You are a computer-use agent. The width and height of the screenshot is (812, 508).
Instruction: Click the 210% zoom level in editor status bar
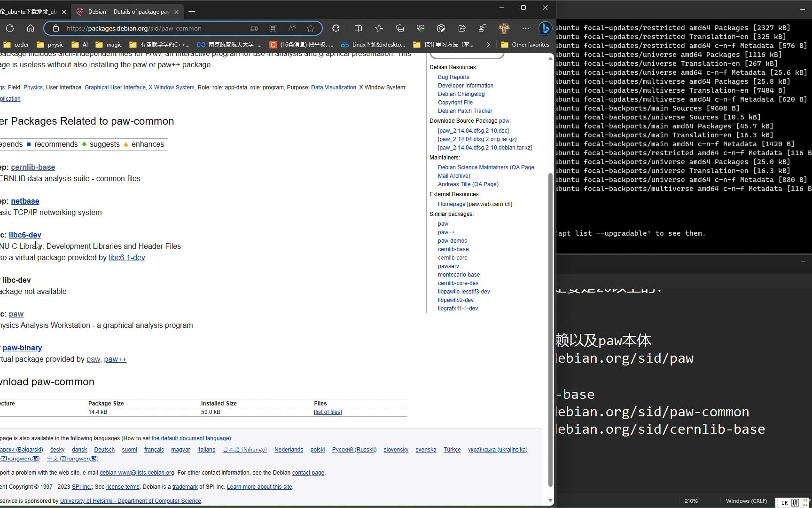691,501
